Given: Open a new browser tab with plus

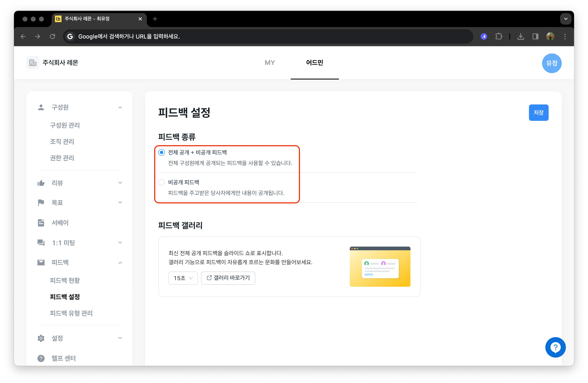Looking at the screenshot, I should [155, 19].
